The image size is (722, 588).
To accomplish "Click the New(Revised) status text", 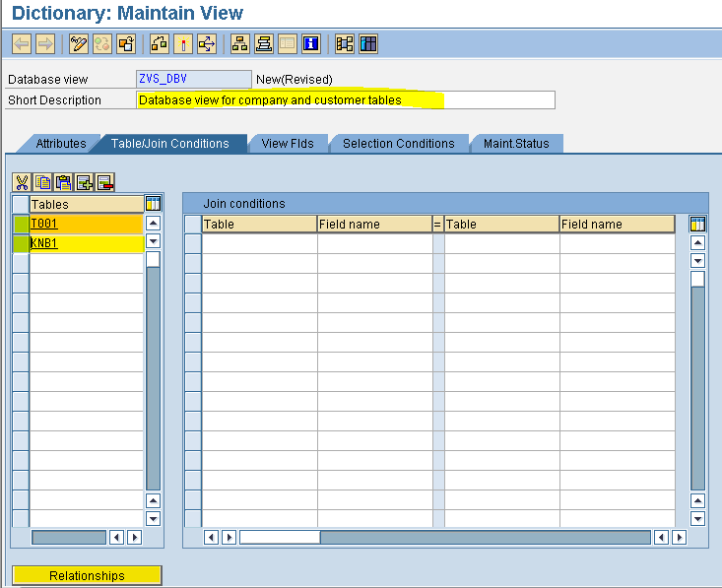I will (x=295, y=79).
